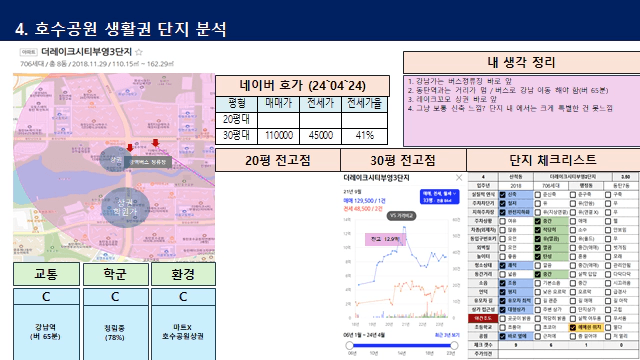Image resolution: width=640 pixels, height=360 pixels.
Task: Click the 전세가율 cell 41%
Action: 364,136
